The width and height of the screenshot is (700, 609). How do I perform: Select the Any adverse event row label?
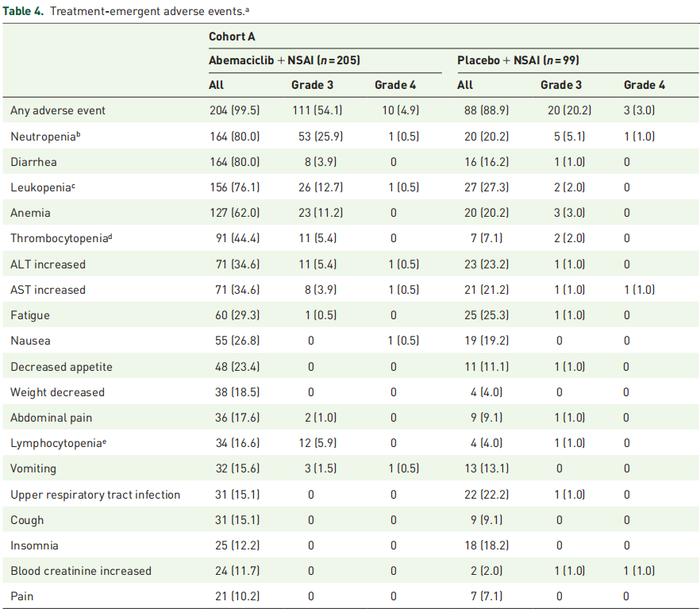(x=58, y=110)
